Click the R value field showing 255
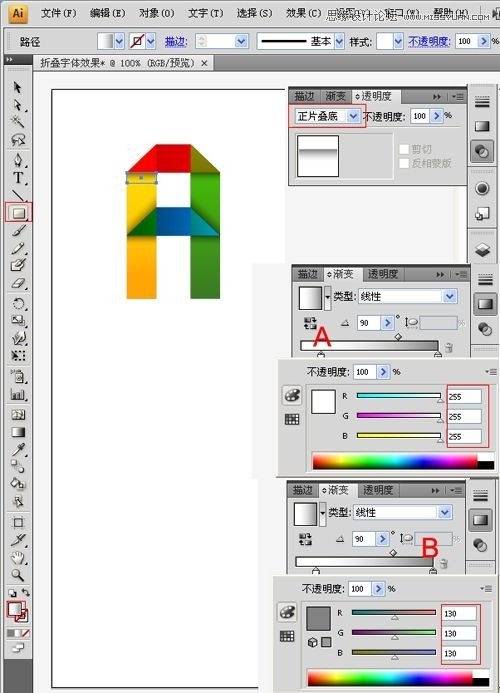The width and height of the screenshot is (500, 693). tap(464, 396)
